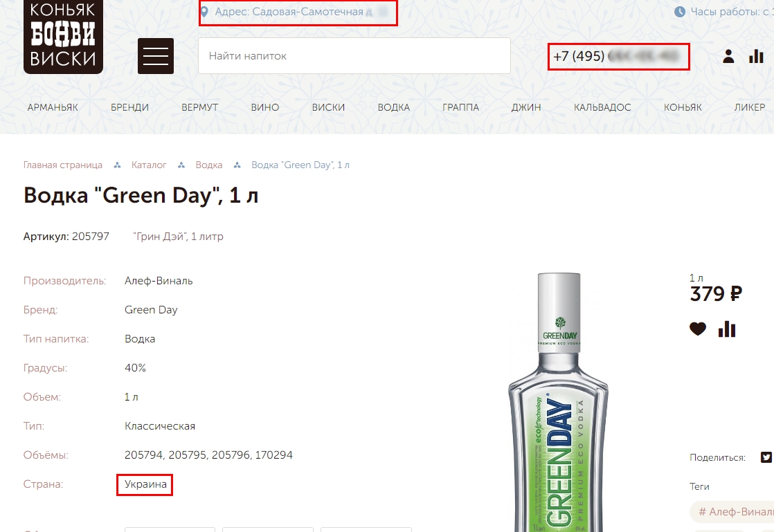Click country value Украина

[145, 484]
